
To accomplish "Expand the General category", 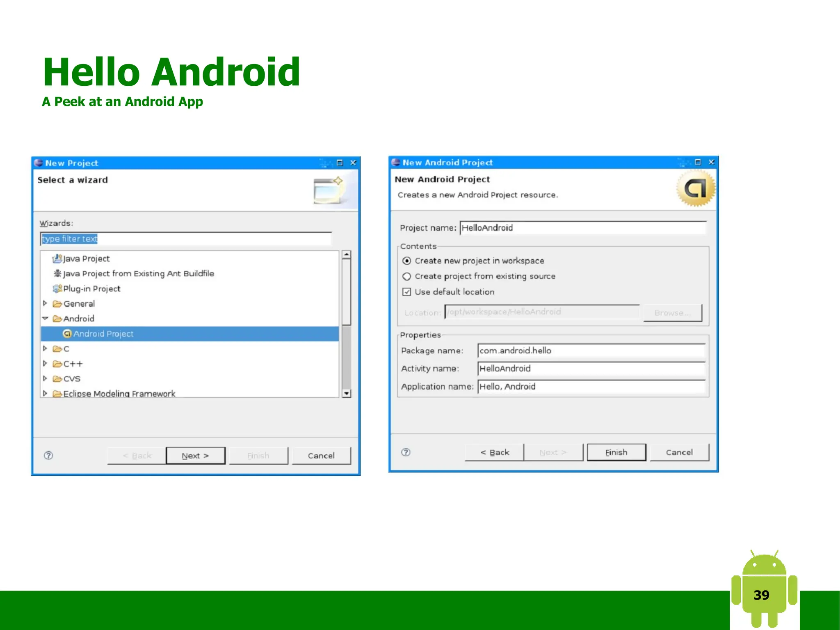I will click(x=45, y=303).
